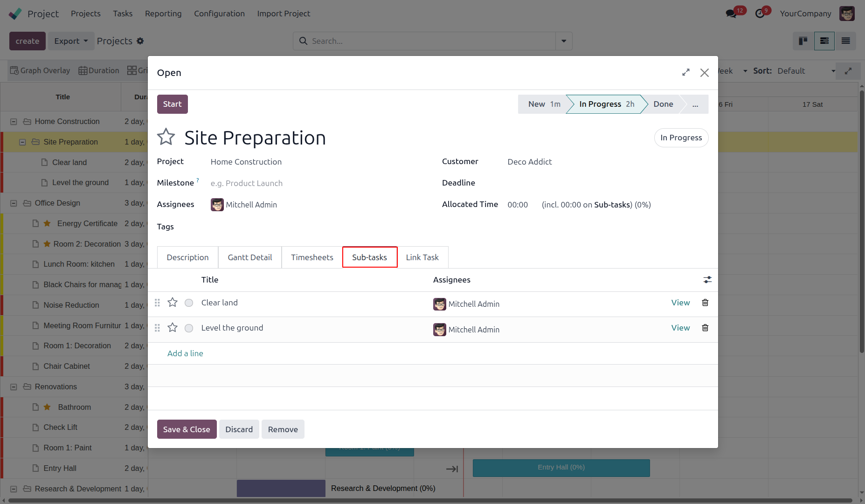
Task: Click Add a line link
Action: pyautogui.click(x=185, y=353)
